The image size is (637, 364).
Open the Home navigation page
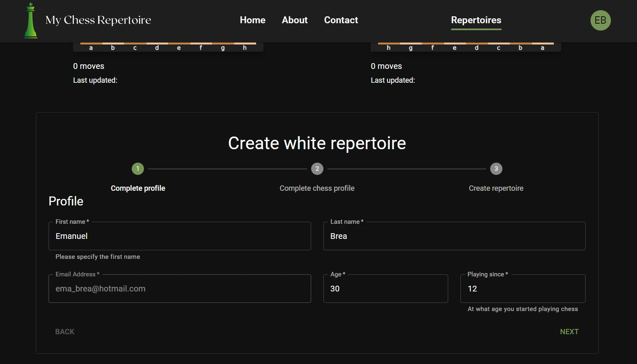(252, 20)
